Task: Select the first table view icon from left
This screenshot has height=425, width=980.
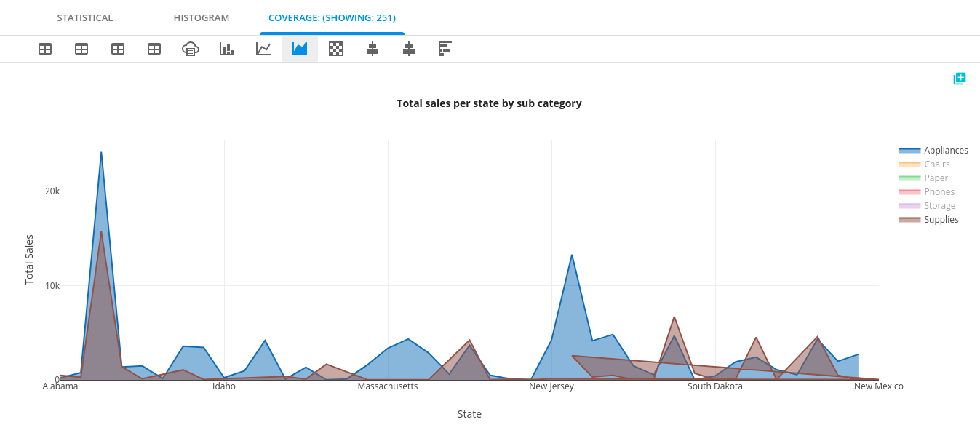Action: 45,49
